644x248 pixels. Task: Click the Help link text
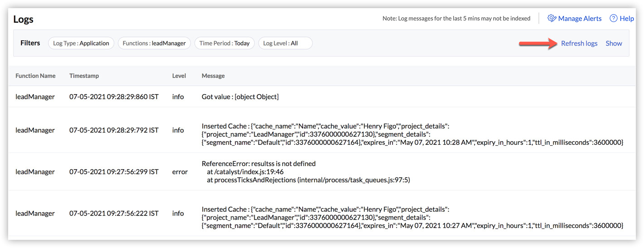[627, 19]
